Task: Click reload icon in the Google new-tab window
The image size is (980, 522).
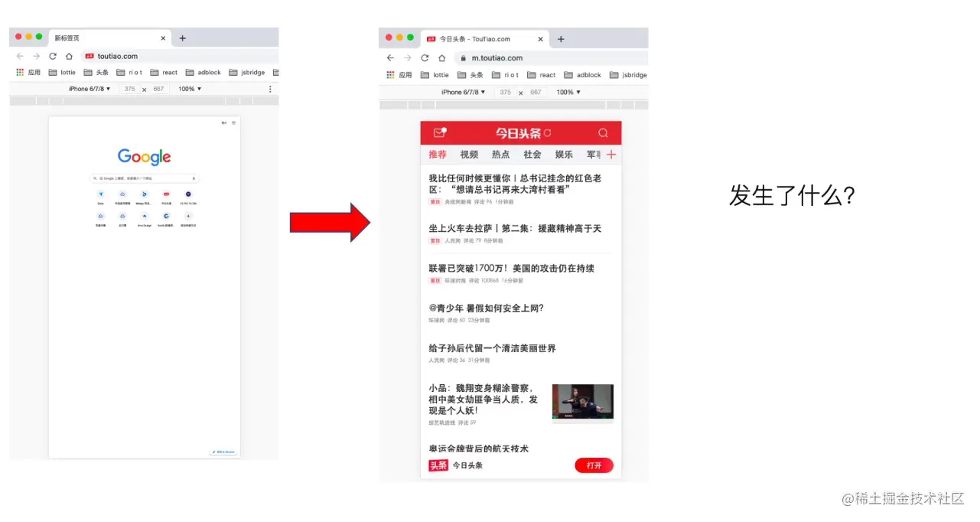Action: tap(53, 56)
